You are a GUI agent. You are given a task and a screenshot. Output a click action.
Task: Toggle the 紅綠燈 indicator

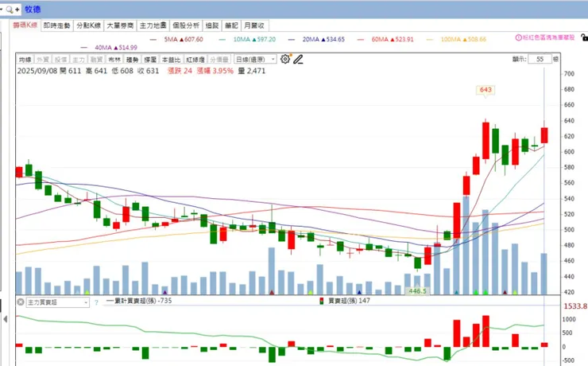tap(195, 60)
